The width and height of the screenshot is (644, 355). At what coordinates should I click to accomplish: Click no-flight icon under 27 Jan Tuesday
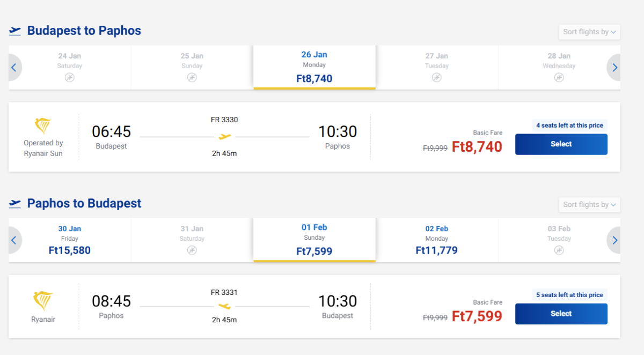pyautogui.click(x=437, y=77)
